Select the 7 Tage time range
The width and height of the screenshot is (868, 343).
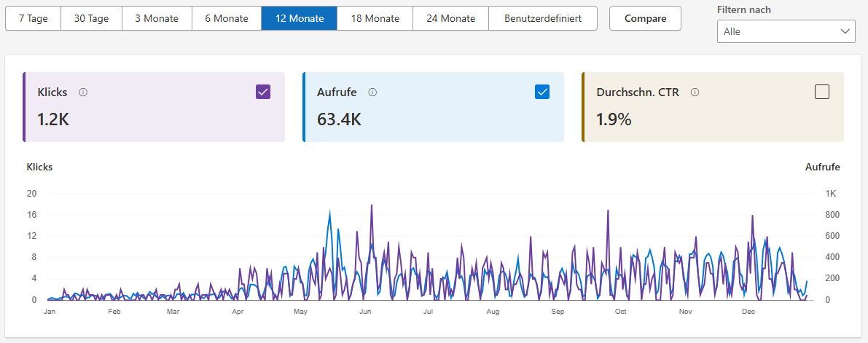pyautogui.click(x=33, y=18)
